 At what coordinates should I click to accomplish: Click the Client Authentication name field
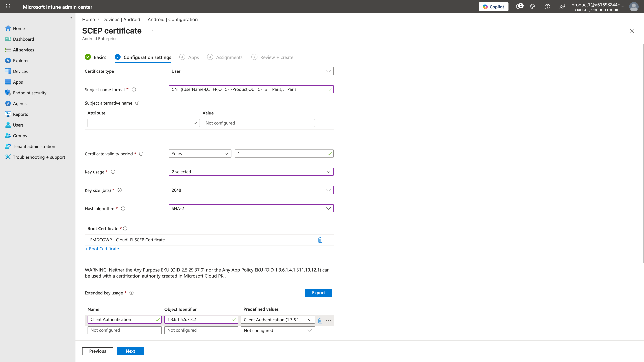tap(124, 320)
